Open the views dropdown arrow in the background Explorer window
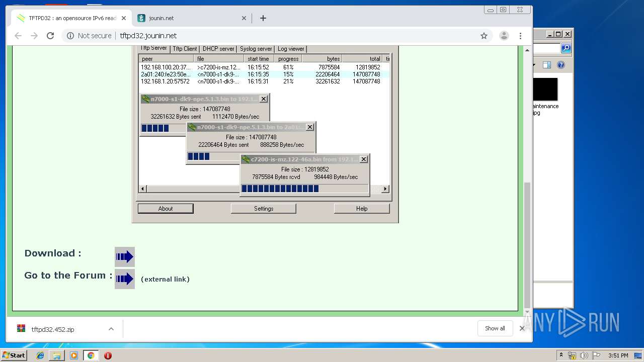Image resolution: width=644 pixels, height=362 pixels. tap(534, 65)
